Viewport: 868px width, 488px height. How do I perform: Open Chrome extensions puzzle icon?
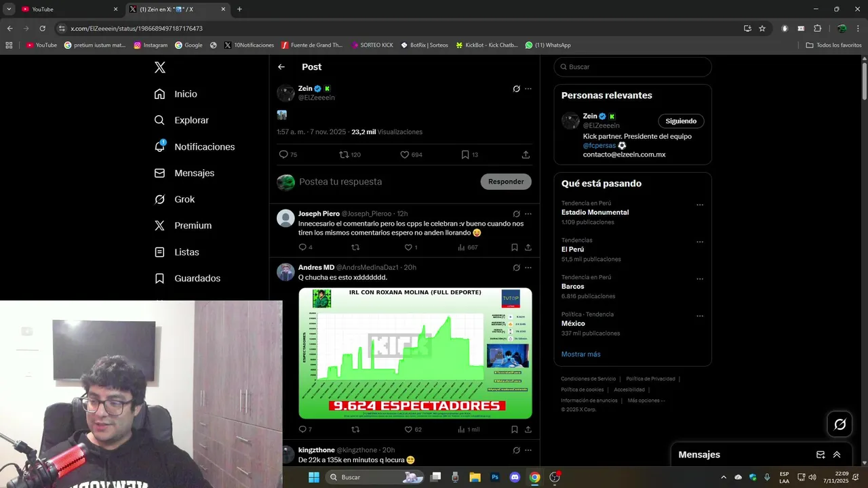click(817, 28)
